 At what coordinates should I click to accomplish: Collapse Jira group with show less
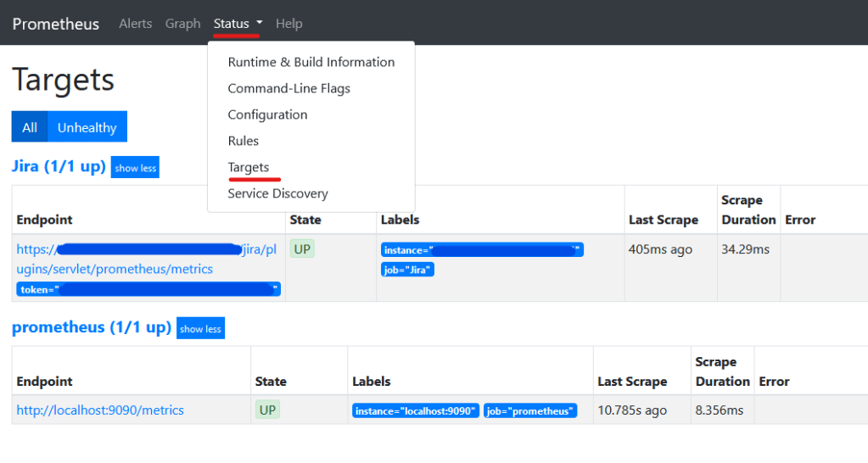135,168
